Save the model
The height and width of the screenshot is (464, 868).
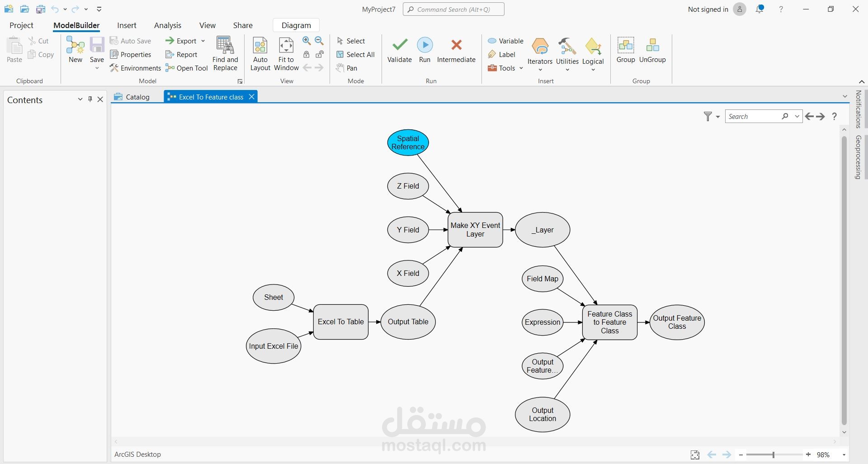pyautogui.click(x=97, y=50)
